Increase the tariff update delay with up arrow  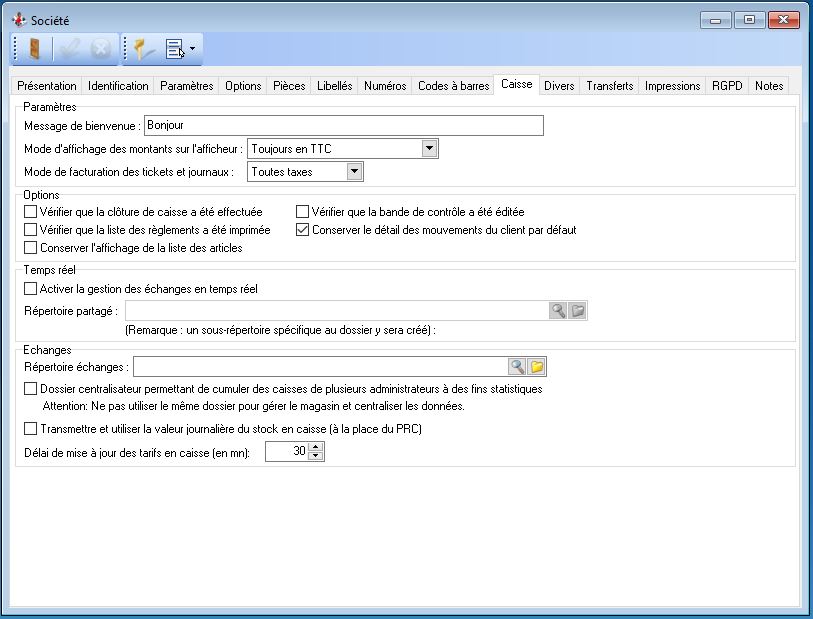pos(316,448)
